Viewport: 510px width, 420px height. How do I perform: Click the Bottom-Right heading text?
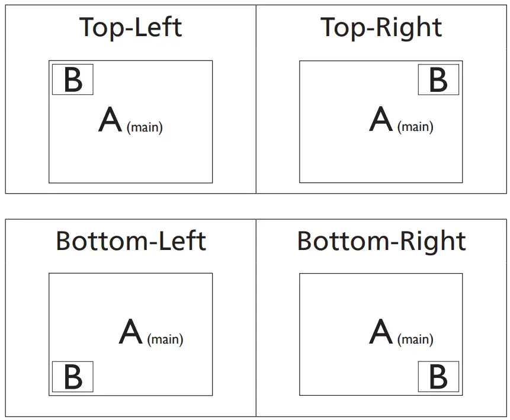click(381, 241)
